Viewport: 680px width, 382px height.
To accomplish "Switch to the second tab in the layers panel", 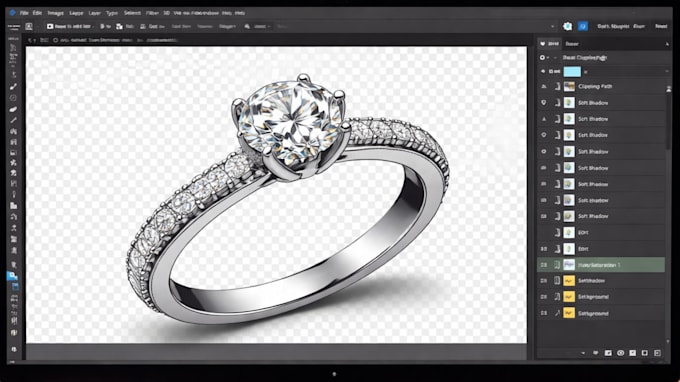I will tap(572, 44).
